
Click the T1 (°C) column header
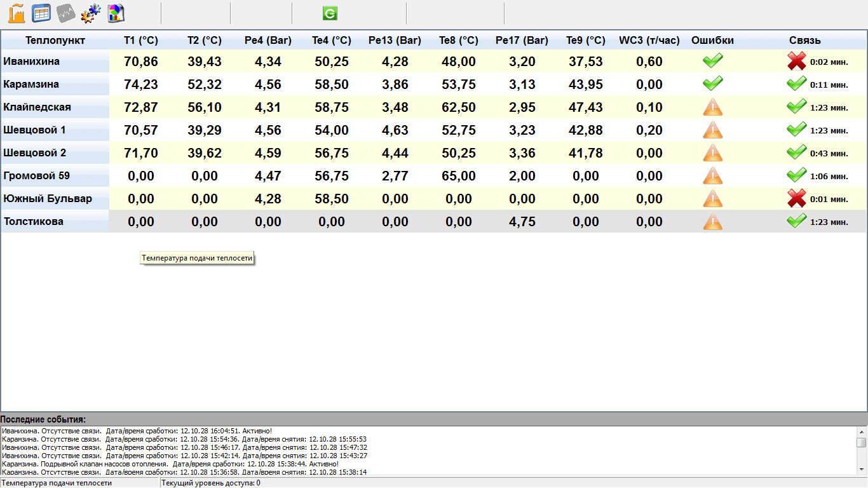tap(141, 41)
